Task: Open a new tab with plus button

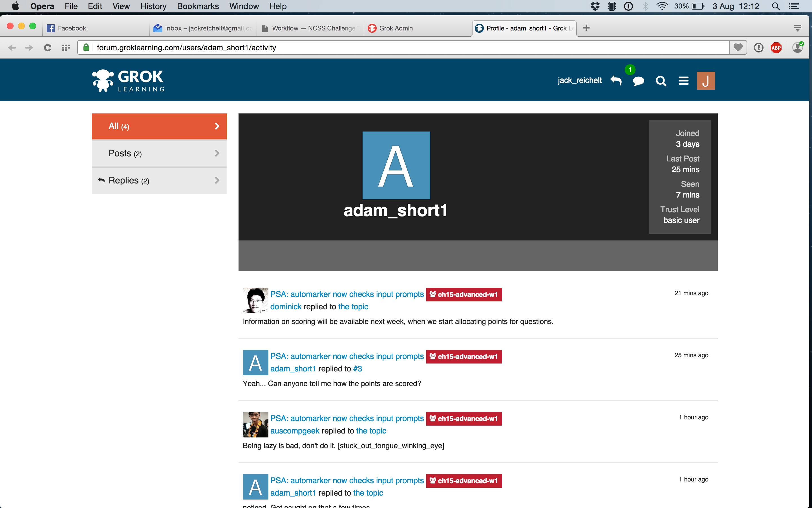Action: click(586, 28)
